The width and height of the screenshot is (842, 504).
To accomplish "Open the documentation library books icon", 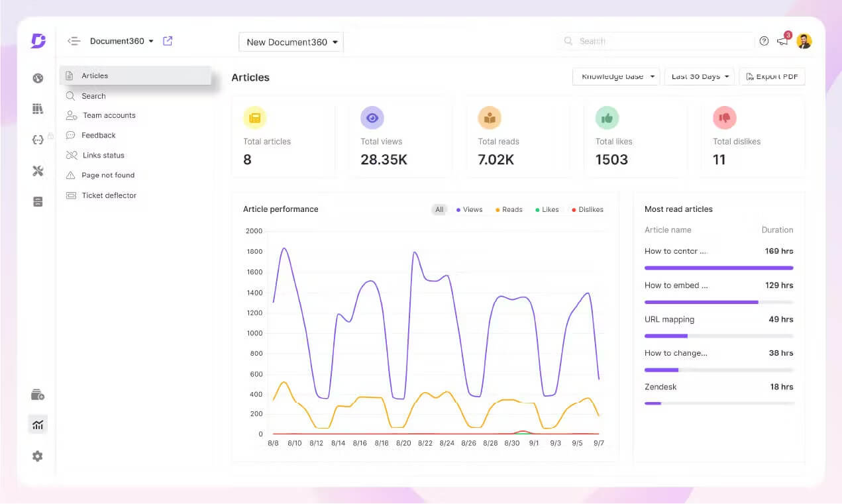I will (x=38, y=109).
